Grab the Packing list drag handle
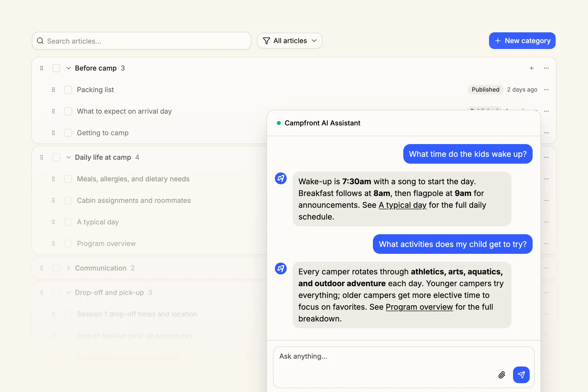 point(53,89)
